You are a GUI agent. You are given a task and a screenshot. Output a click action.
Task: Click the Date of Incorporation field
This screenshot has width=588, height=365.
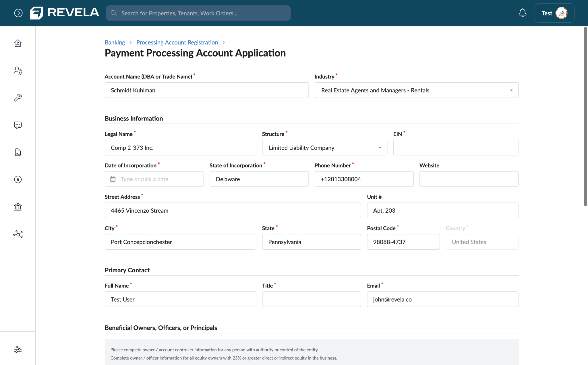point(154,179)
